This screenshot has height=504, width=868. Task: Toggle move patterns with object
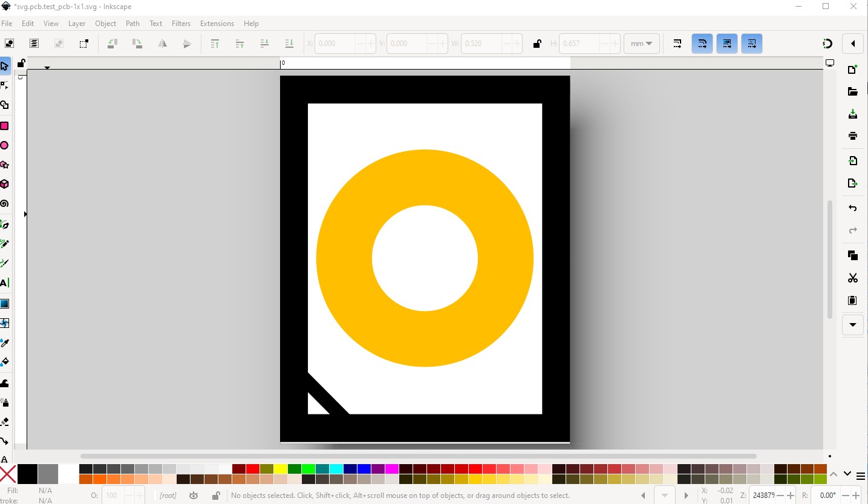tap(752, 44)
